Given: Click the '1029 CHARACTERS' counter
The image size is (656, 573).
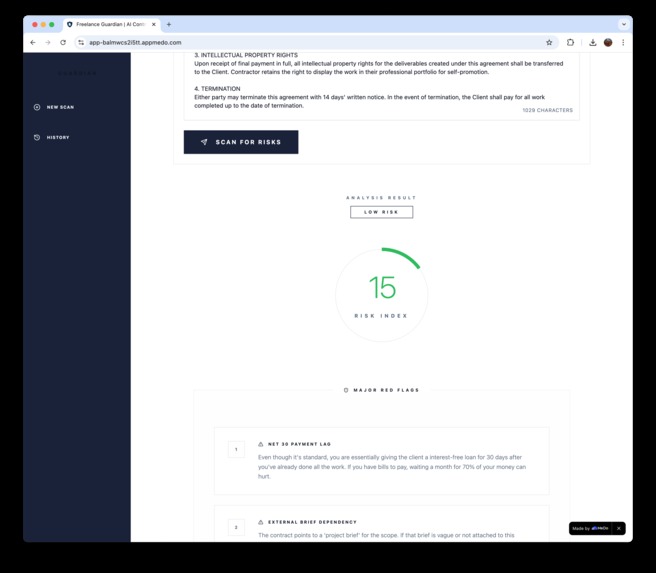Looking at the screenshot, I should coord(548,110).
